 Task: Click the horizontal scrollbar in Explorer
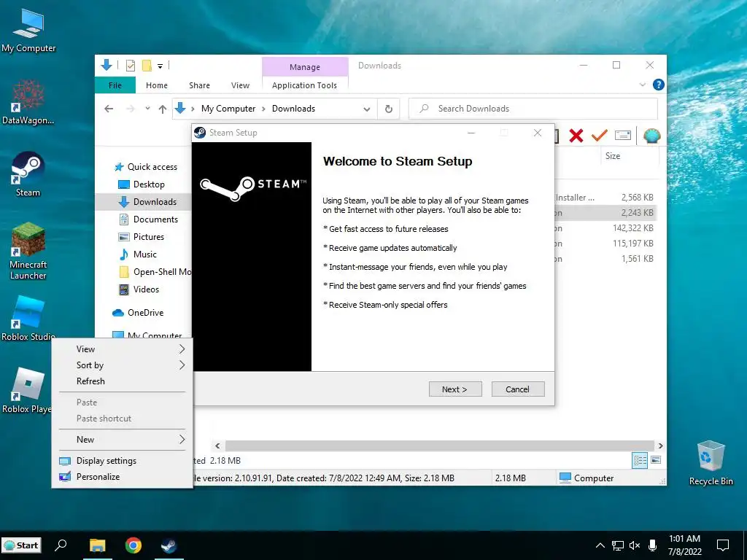(438, 446)
